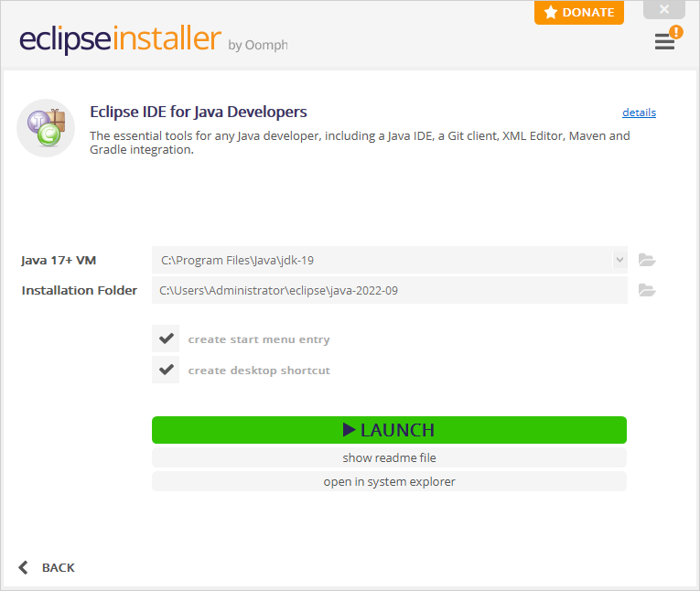Expand the Java VM dropdown arrow
This screenshot has height=591, width=700.
[619, 260]
